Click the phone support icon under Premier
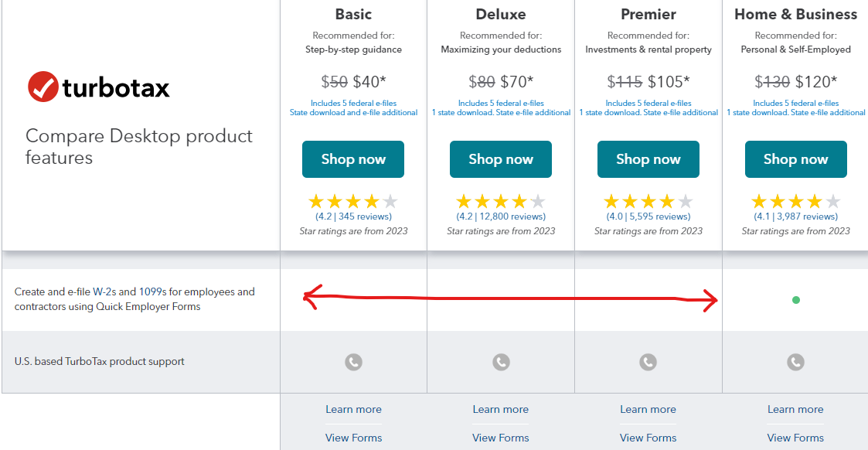The width and height of the screenshot is (868, 450). click(x=648, y=361)
